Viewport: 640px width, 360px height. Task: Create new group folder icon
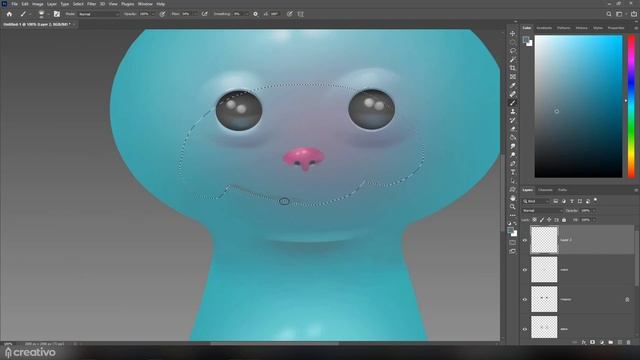pyautogui.click(x=611, y=342)
